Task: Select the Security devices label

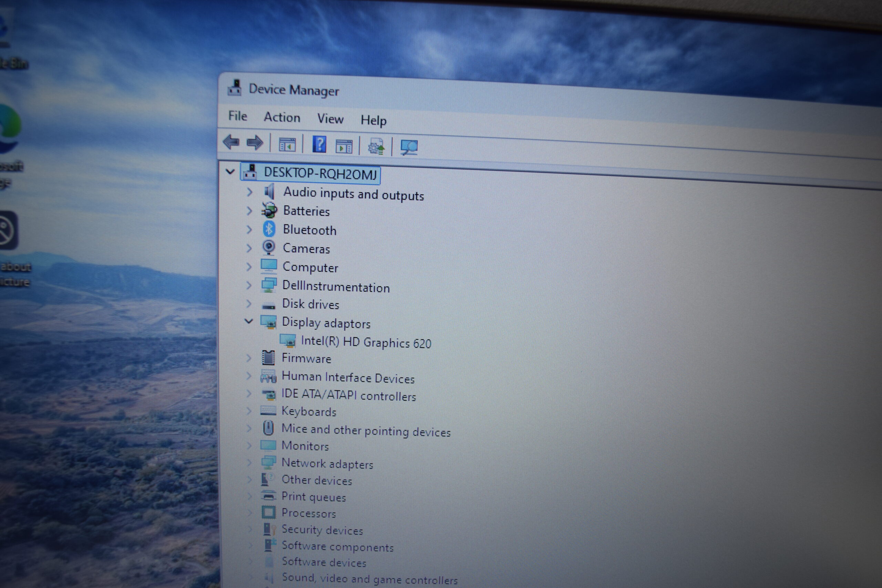Action: 322,530
